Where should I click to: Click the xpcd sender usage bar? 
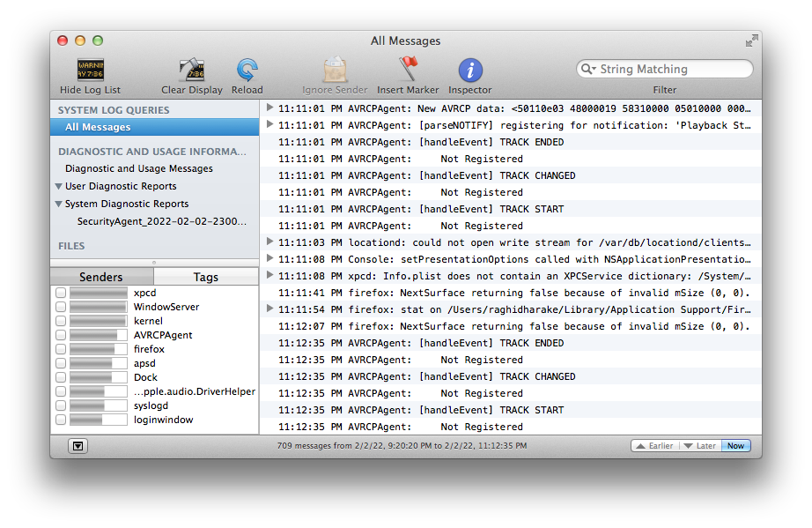(99, 293)
